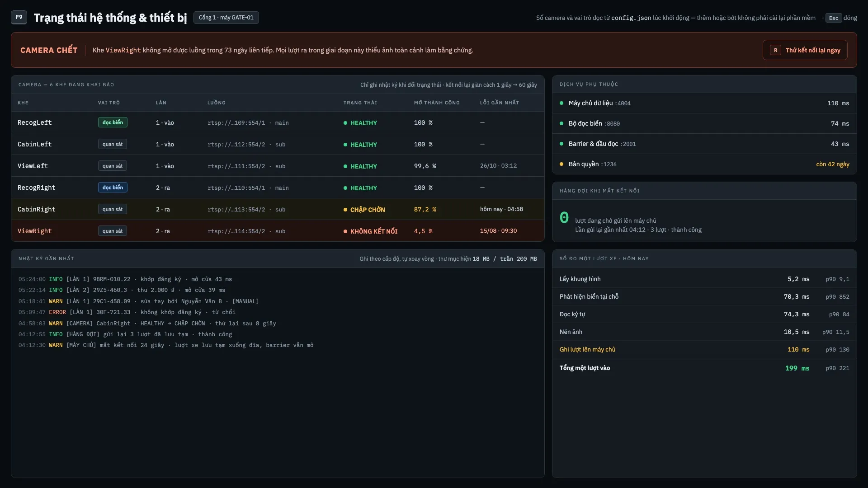Click the 'Phát hiện biển tại chỗ' metric row
The height and width of the screenshot is (488, 868).
coord(704,296)
